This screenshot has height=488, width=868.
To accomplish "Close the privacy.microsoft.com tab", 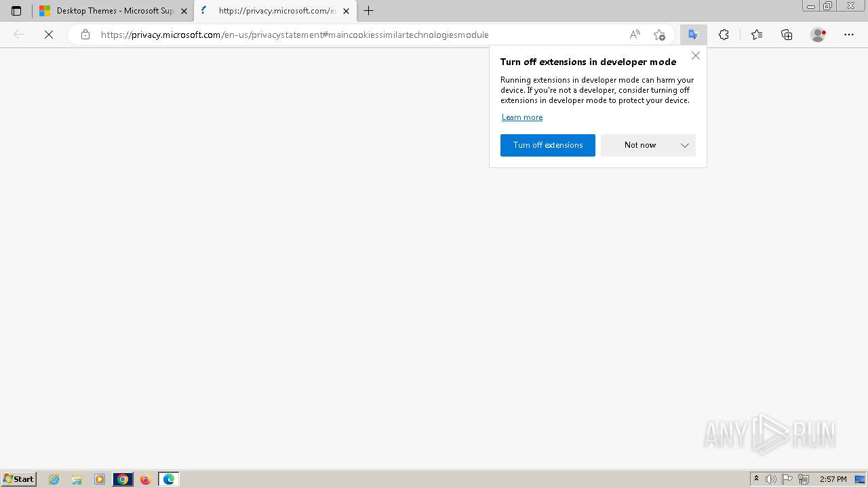I will pos(346,11).
